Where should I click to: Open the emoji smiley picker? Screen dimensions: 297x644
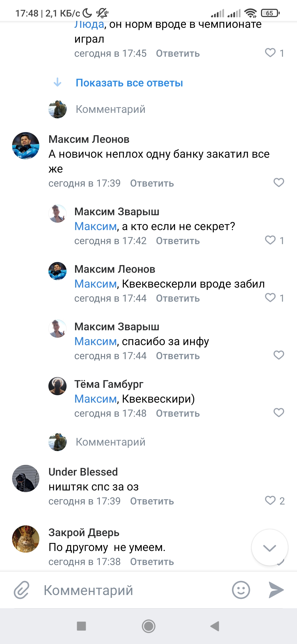point(241,590)
